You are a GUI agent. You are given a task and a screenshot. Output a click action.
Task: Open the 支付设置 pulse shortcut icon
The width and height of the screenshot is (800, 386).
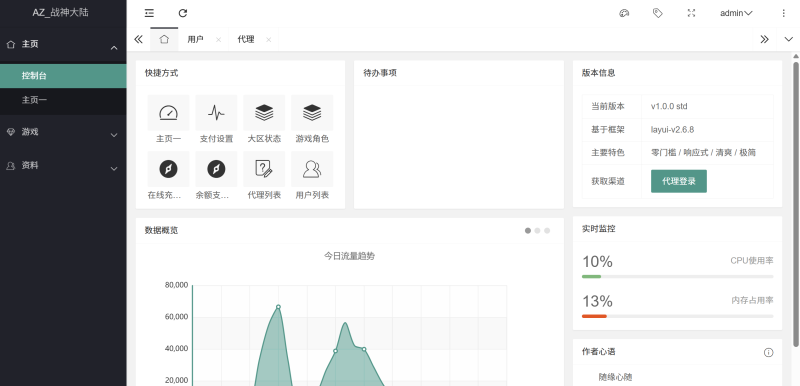coord(216,113)
